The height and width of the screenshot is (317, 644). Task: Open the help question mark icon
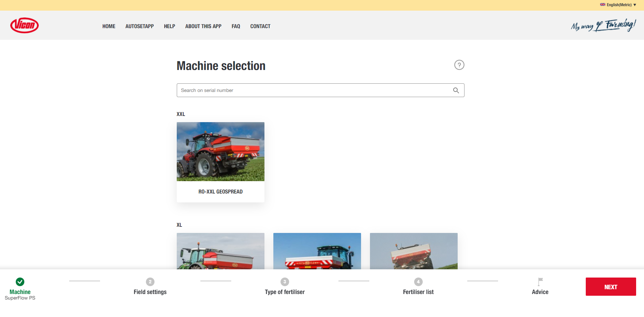pos(459,65)
